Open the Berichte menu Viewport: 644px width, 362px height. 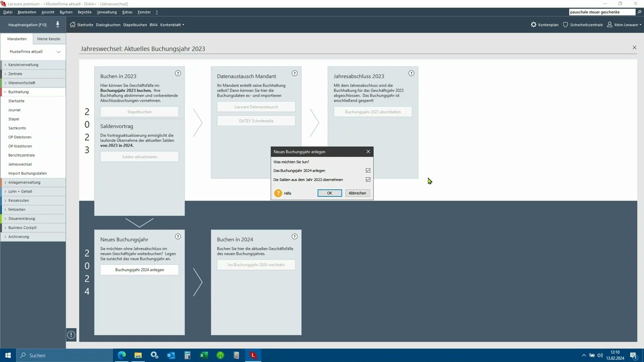(x=85, y=12)
